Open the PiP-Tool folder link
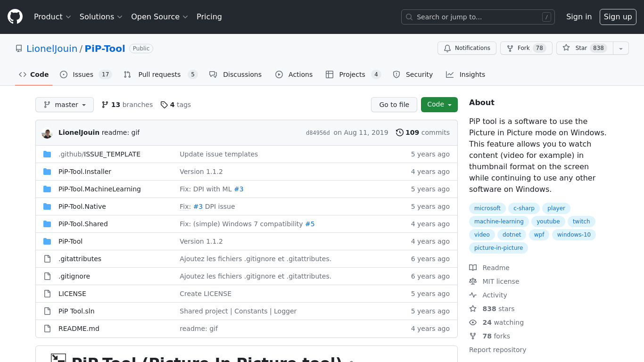This screenshot has height=362, width=644. pyautogui.click(x=70, y=241)
